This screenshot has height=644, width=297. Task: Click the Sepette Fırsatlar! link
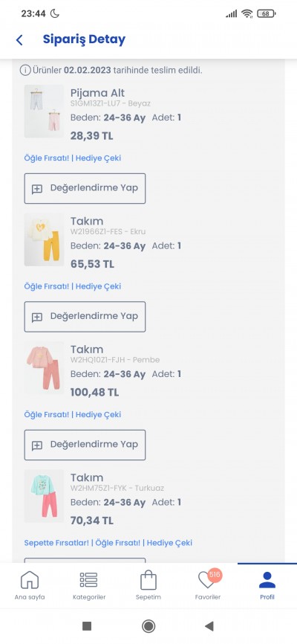56,543
